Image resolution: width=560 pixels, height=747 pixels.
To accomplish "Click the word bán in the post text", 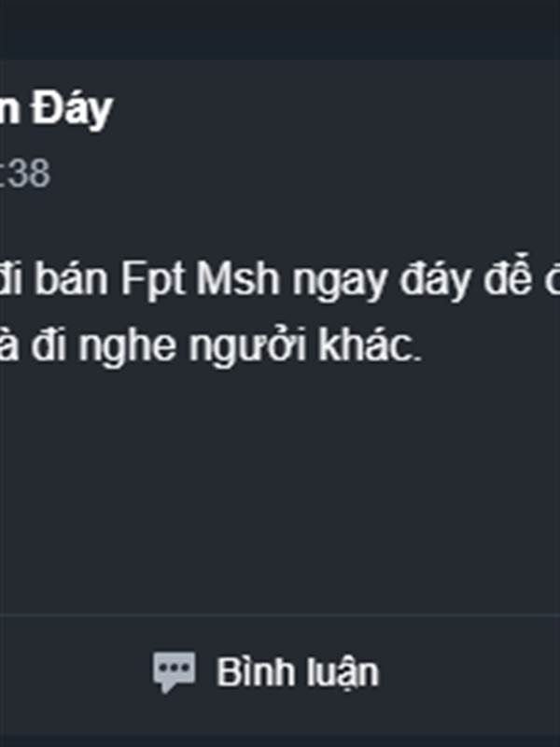I will [72, 279].
